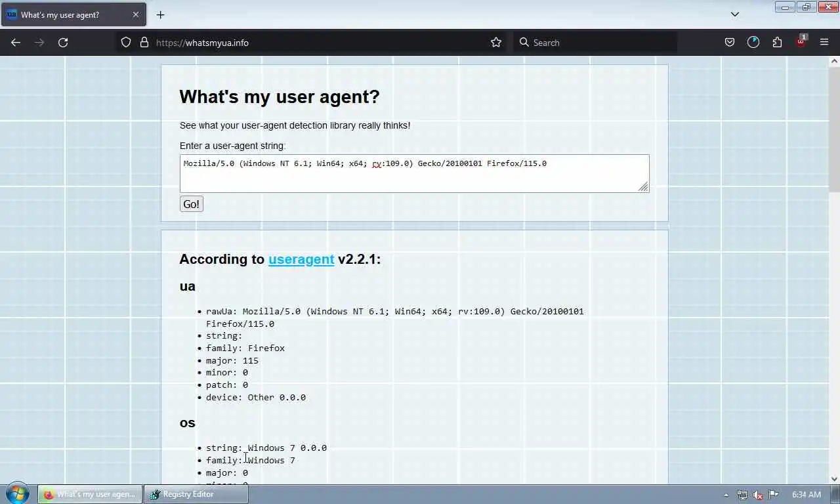Open the Windows Start orb
The height and width of the screenshot is (504, 840).
pos(18,493)
